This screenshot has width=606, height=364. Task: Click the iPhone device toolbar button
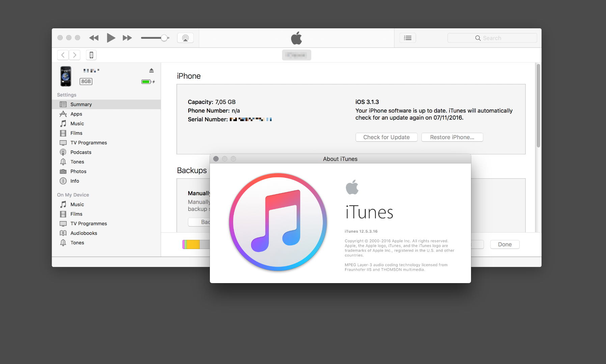pyautogui.click(x=91, y=55)
